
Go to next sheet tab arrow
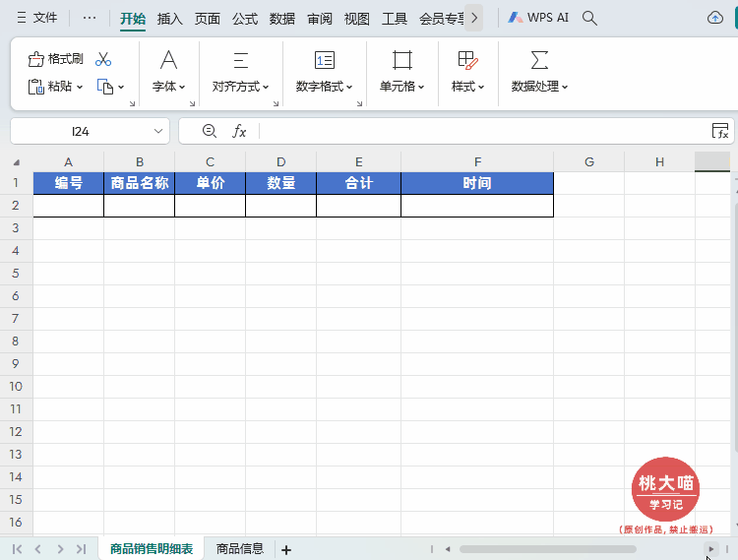60,549
